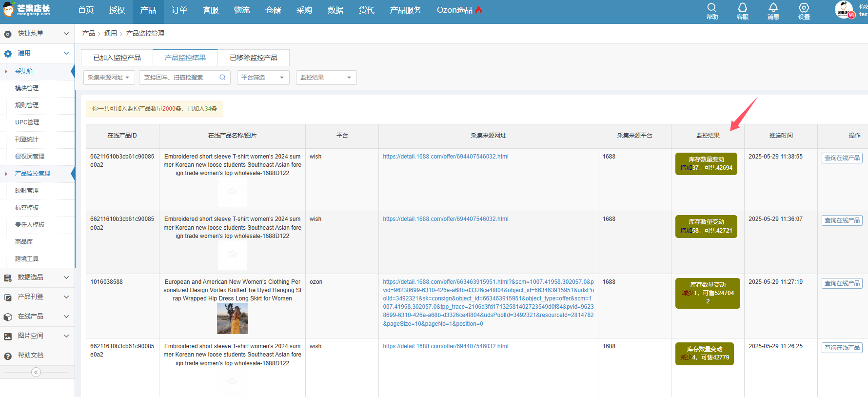The height and width of the screenshot is (397, 868).
Task: Switch to the 已移除监控产品 tab
Action: click(x=254, y=58)
